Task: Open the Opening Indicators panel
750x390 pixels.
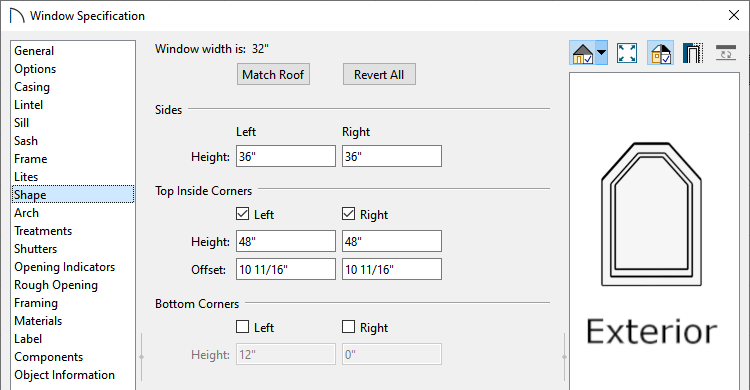Action: 73,267
